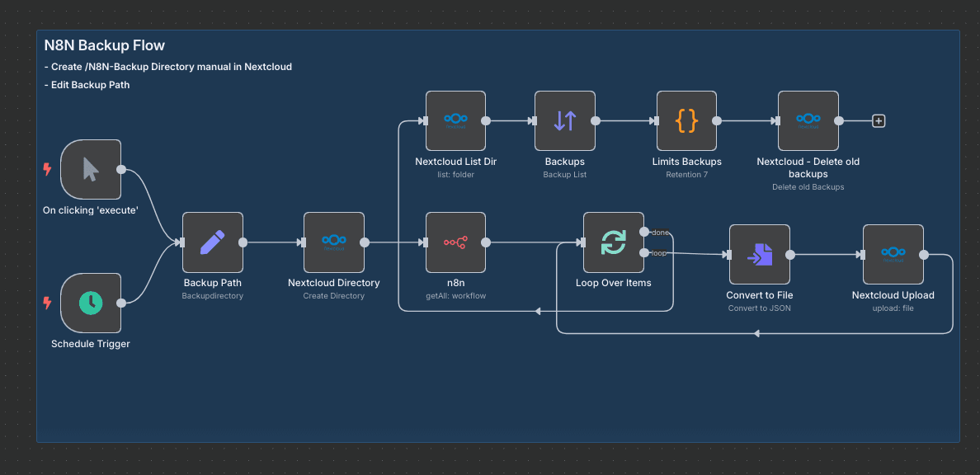Open the Backups sort node icon
This screenshot has height=475, width=980.
click(565, 121)
